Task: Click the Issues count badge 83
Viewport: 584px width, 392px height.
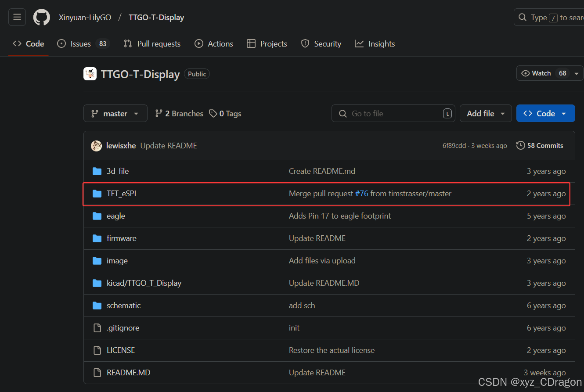Action: 102,44
